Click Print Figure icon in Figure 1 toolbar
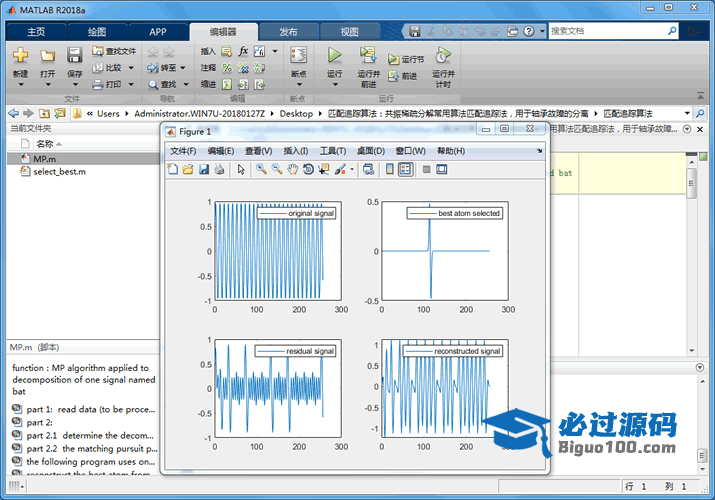715x500 pixels. [219, 170]
